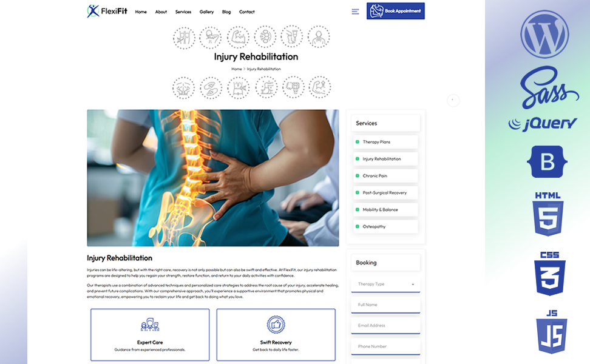Open the Contact menu item
This screenshot has height=364, width=590.
pyautogui.click(x=247, y=12)
